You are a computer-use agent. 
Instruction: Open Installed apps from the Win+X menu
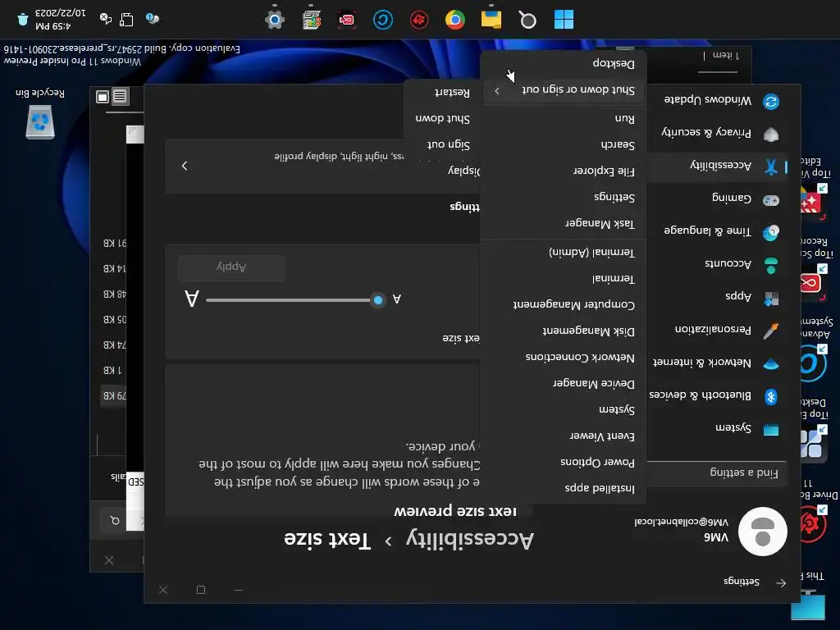click(564, 489)
